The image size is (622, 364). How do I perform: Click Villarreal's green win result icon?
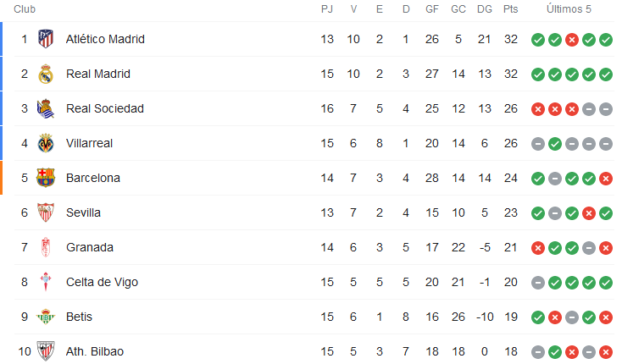[x=554, y=144]
